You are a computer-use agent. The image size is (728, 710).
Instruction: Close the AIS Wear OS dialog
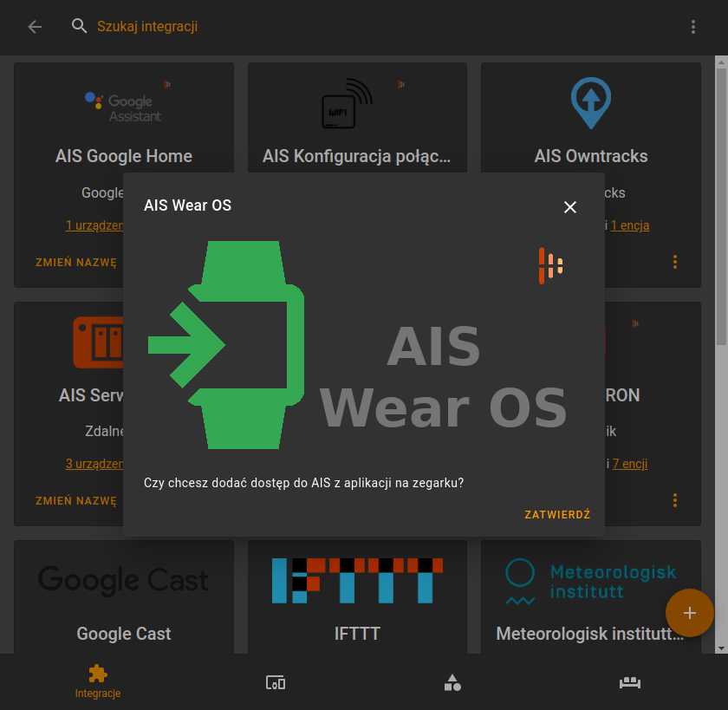(569, 207)
